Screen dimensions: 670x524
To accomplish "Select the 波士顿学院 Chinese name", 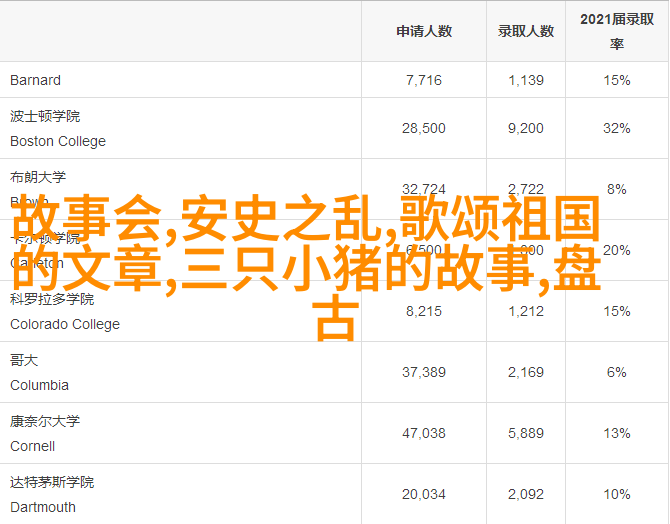I will tap(45, 116).
